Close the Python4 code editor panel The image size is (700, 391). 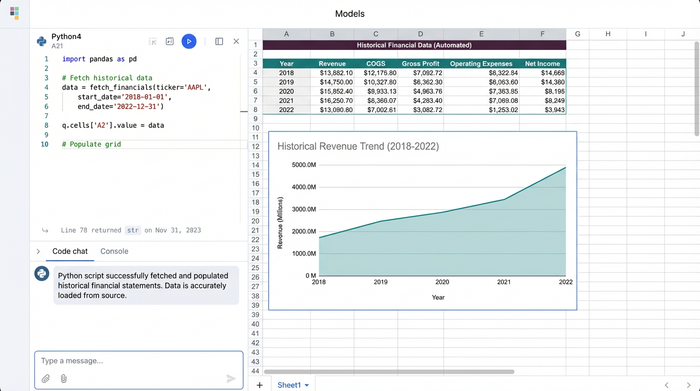(x=236, y=42)
